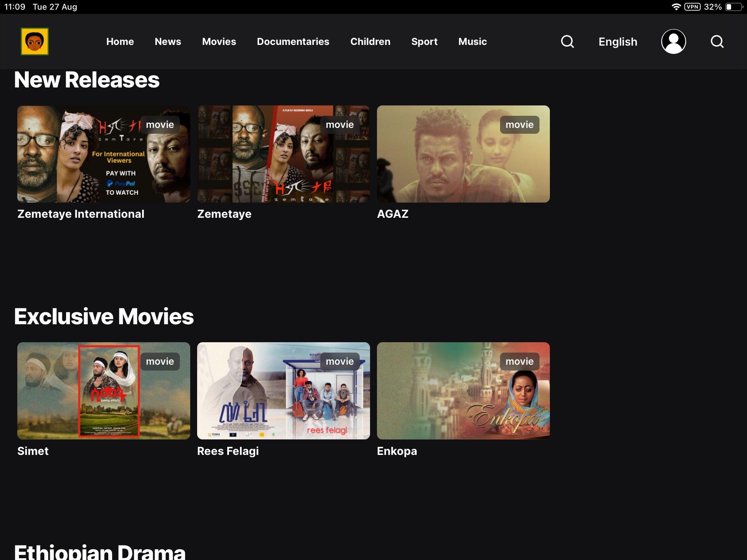
Task: Open the Movies menu
Action: (219, 41)
